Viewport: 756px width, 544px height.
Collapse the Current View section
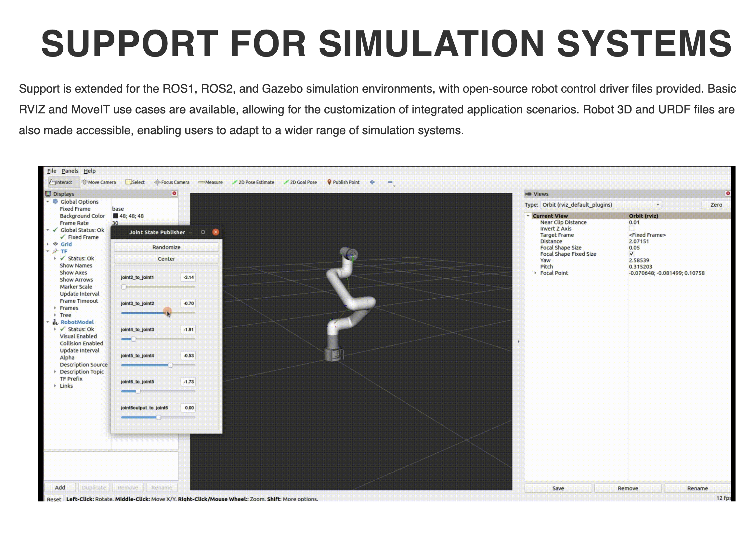(x=528, y=216)
